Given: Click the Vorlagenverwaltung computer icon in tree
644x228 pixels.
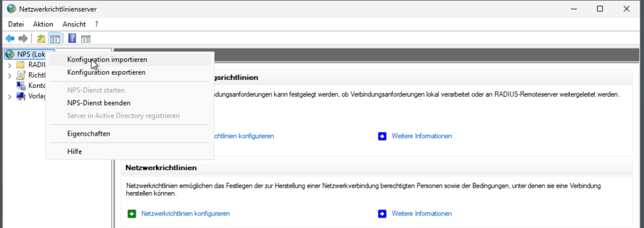Looking at the screenshot, I should [21, 96].
